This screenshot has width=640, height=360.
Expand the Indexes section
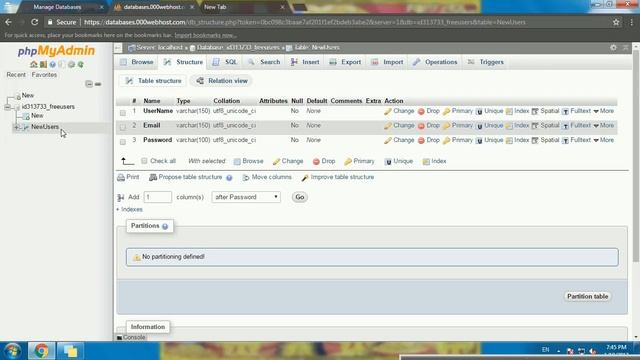[x=129, y=209]
